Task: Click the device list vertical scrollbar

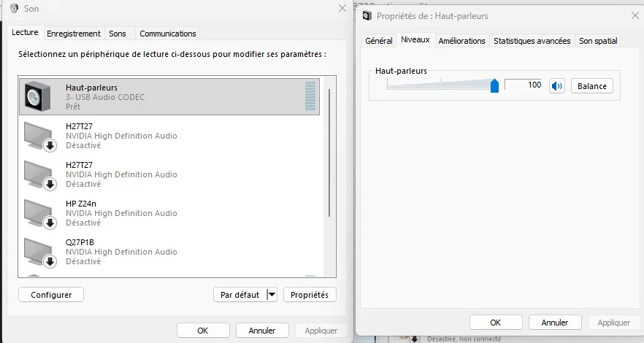Action: 329,153
